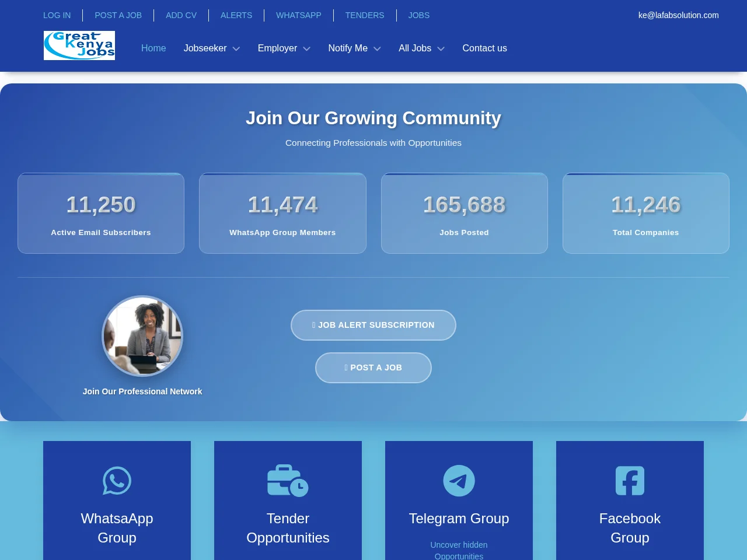Viewport: 747px width, 560px height.
Task: Click the professional woman profile photo
Action: pyautogui.click(x=142, y=336)
